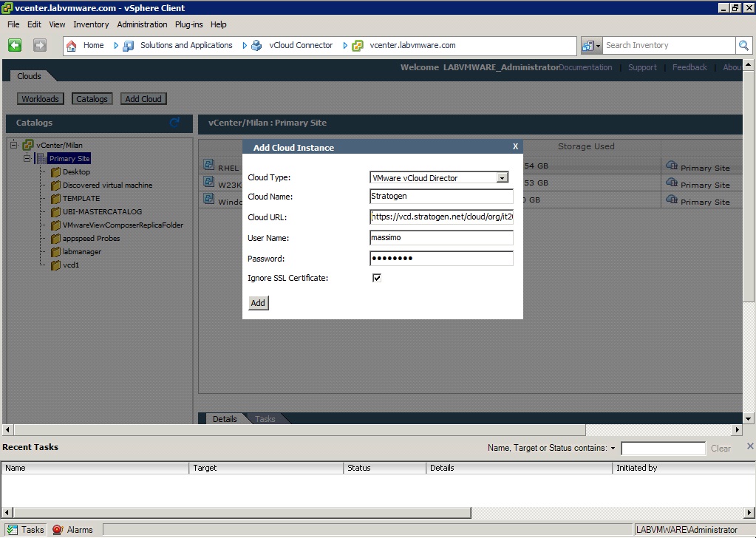The width and height of the screenshot is (756, 538).
Task: Click the cloud icon in the W23K row
Action: coord(672,183)
